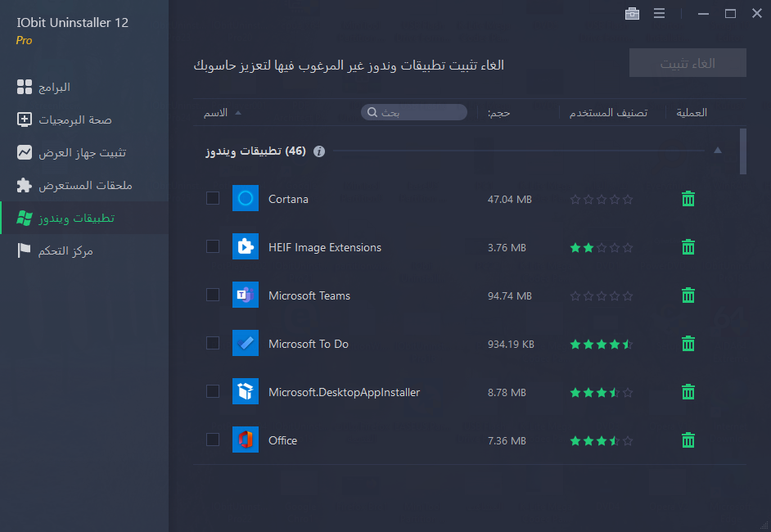The width and height of the screenshot is (771, 532).
Task: Click the Office app icon
Action: [x=246, y=440]
